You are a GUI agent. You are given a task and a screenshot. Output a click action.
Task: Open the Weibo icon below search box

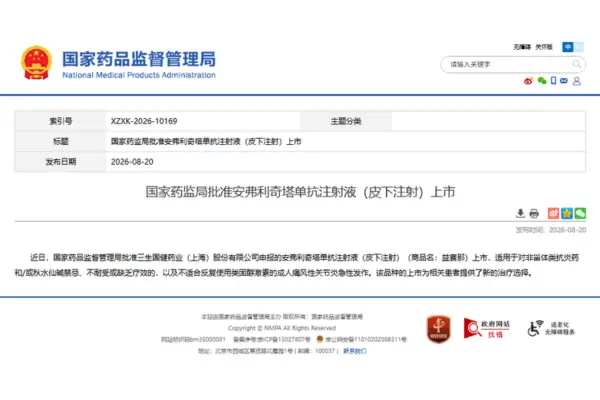[x=528, y=81]
